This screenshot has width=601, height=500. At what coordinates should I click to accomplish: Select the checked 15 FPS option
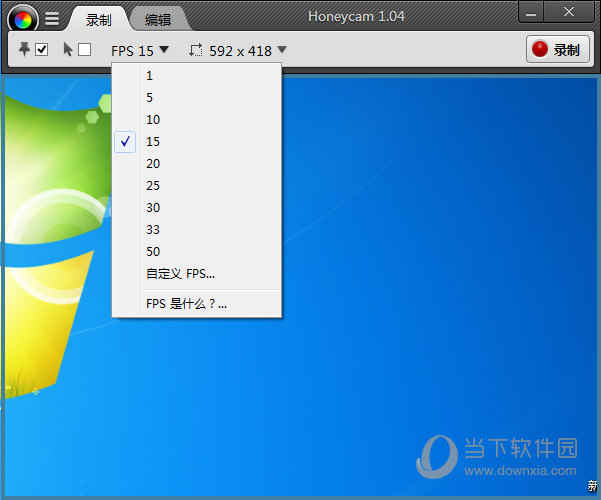click(197, 141)
